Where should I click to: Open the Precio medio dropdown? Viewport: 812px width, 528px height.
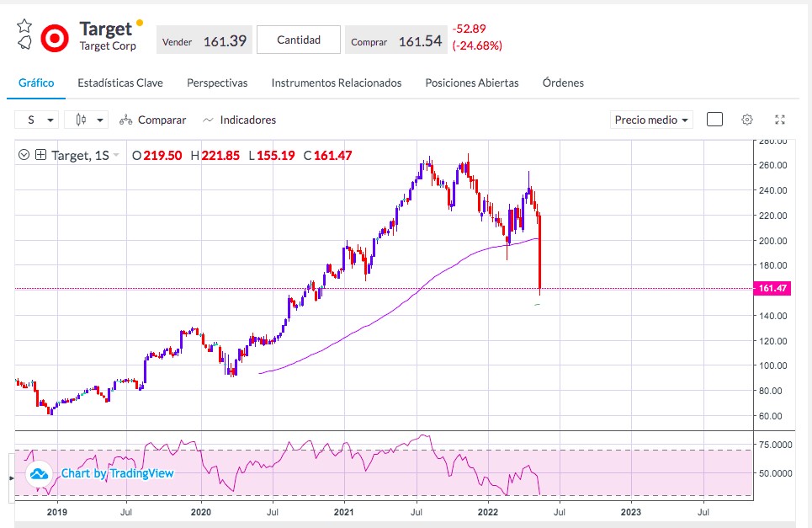(651, 120)
